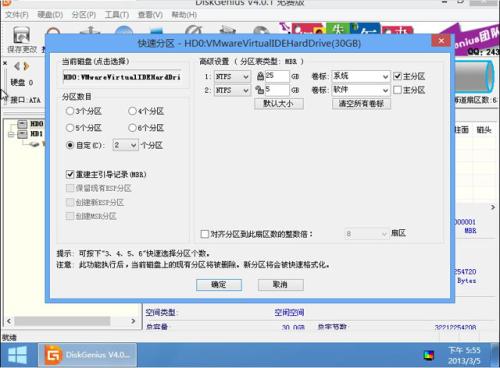
Task: Go to previous disk with left arrow
Action: pos(17,66)
